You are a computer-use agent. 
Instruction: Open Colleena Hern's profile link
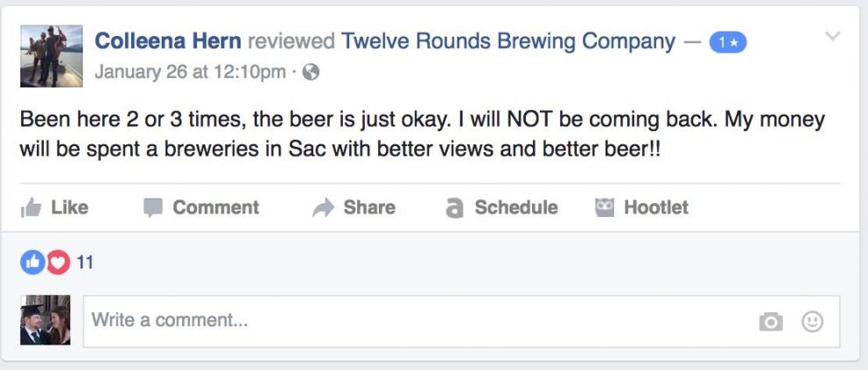point(168,41)
